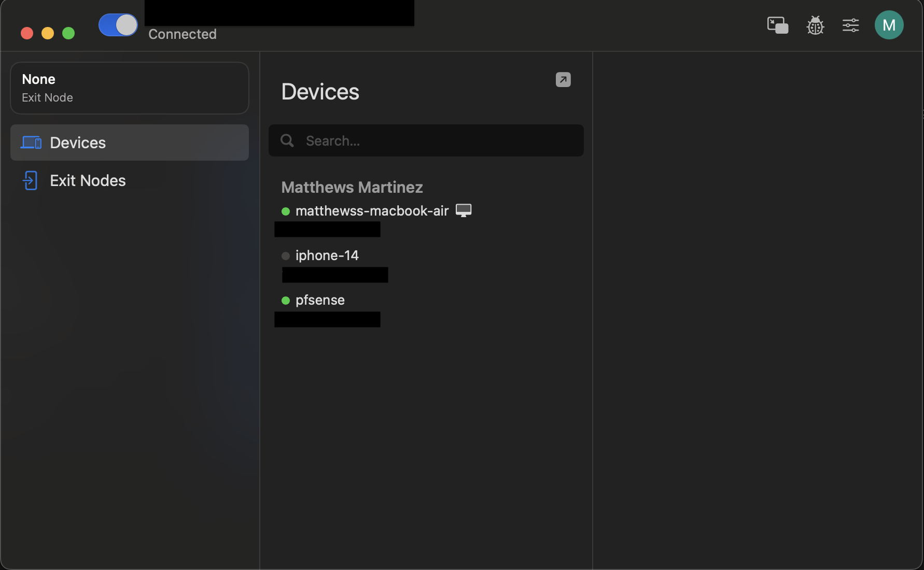924x570 pixels.
Task: Click the Devices laptop icon in sidebar
Action: (x=31, y=142)
